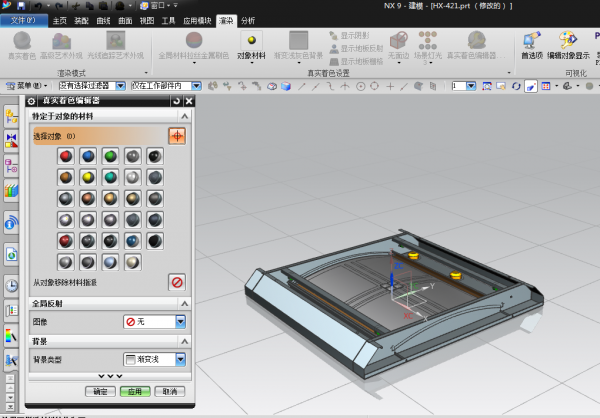The width and height of the screenshot is (600, 418).
Task: Open the HD3D Tools info icon
Action: click(x=11, y=222)
